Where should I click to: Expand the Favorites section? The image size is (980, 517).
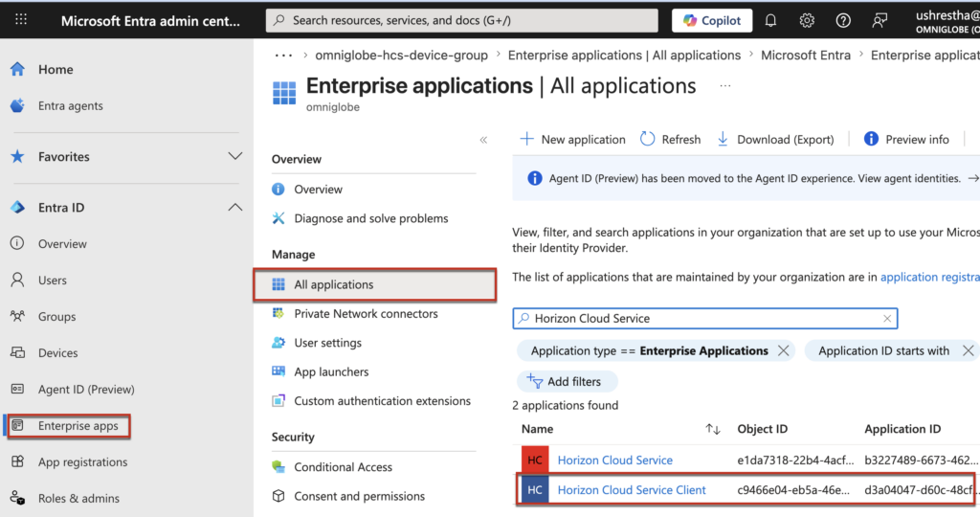point(234,156)
